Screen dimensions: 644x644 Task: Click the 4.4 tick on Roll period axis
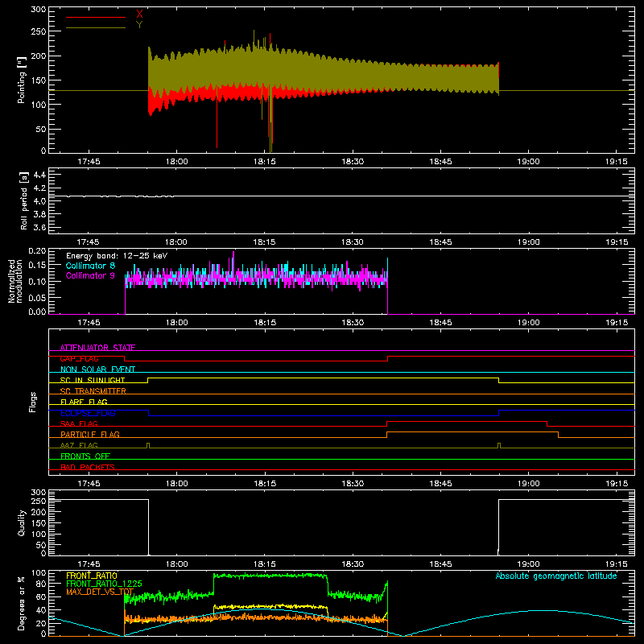coord(39,175)
